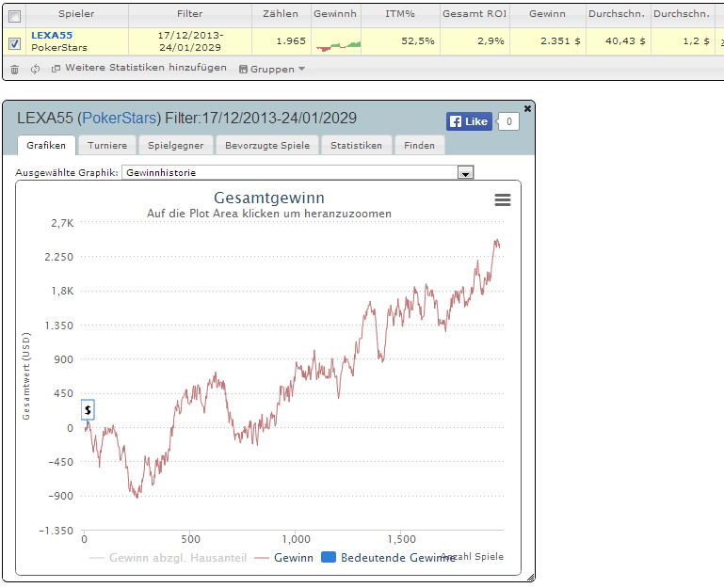Click the trash delete icon
The height and width of the screenshot is (588, 724).
(x=14, y=70)
